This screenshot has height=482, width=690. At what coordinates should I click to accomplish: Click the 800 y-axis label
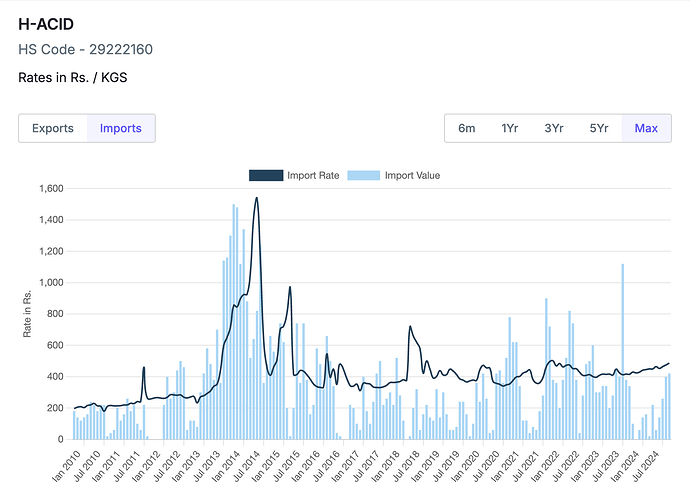[55, 314]
